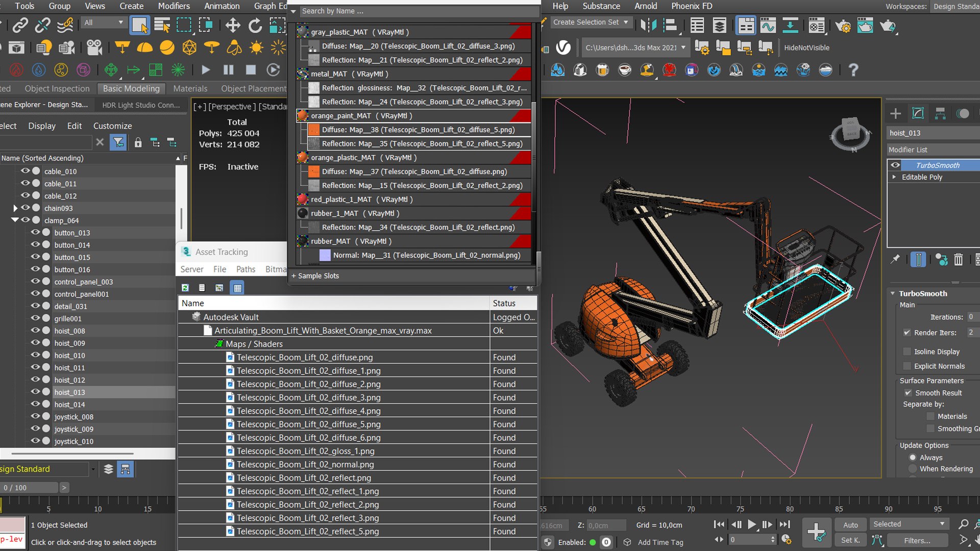This screenshot has width=980, height=551.
Task: Open Paths menu in Asset Tracking
Action: 246,269
